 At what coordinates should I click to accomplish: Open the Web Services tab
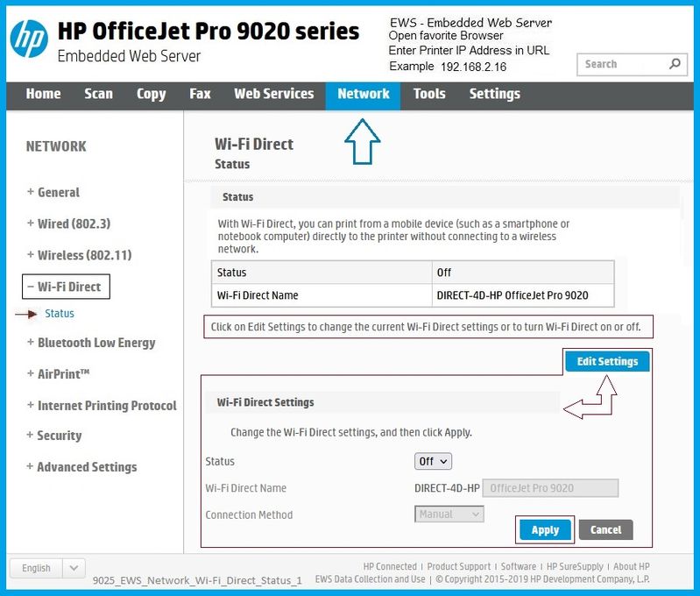274,94
